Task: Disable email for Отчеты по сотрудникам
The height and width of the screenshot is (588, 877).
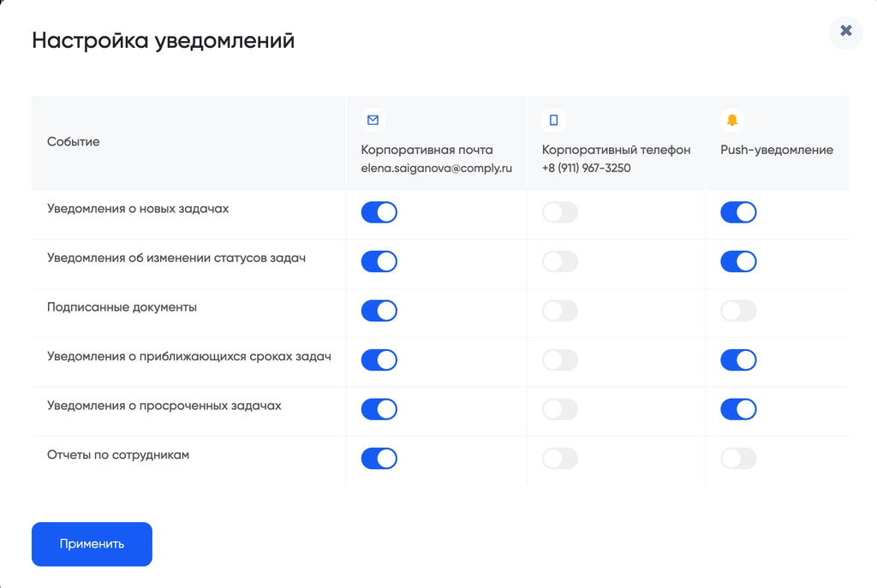Action: (379, 459)
